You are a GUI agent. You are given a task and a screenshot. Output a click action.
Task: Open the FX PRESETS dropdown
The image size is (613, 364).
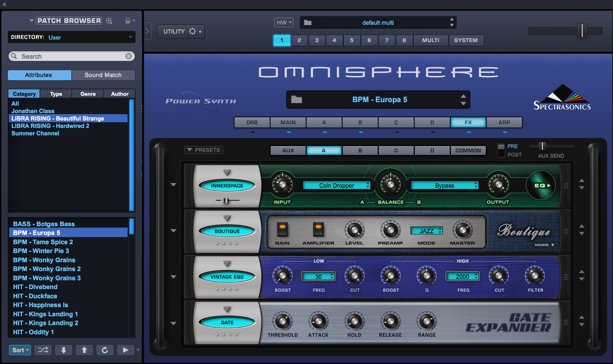(204, 150)
